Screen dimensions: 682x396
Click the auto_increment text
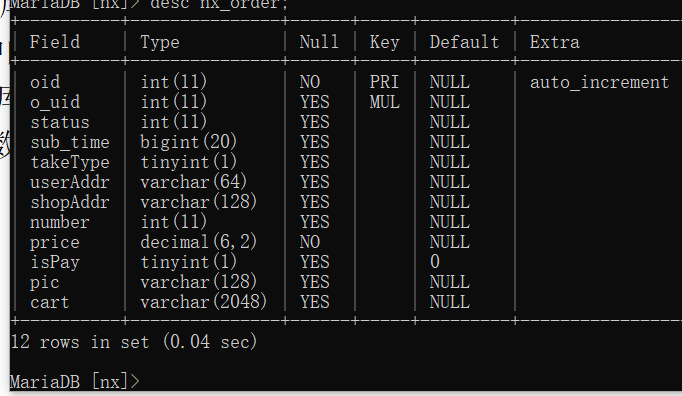pyautogui.click(x=599, y=82)
